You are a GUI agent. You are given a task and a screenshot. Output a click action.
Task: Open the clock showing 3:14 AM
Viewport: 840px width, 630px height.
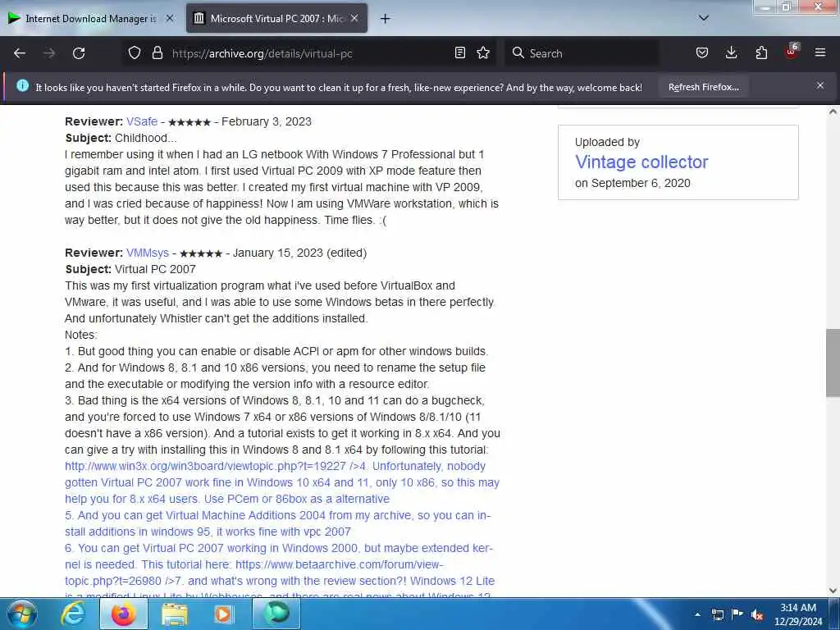(797, 614)
